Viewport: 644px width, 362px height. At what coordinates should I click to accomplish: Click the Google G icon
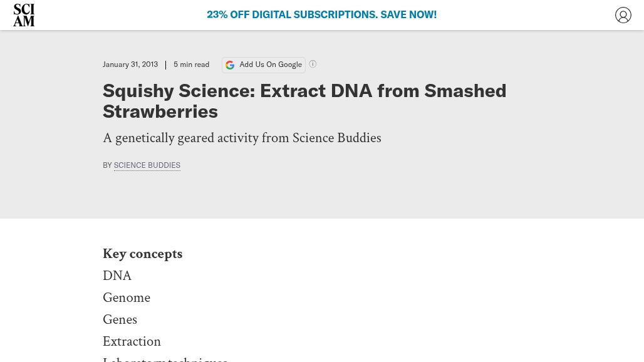pos(230,65)
